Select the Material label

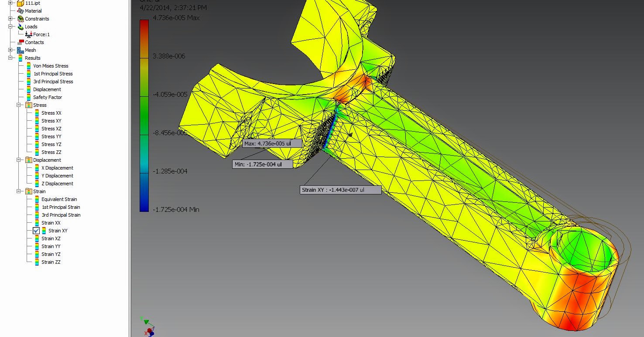pyautogui.click(x=33, y=11)
